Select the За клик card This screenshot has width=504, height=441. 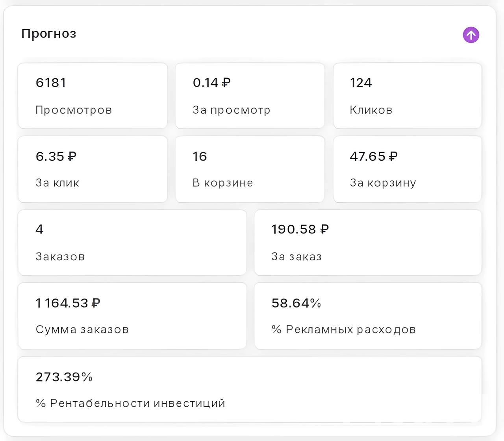[93, 169]
